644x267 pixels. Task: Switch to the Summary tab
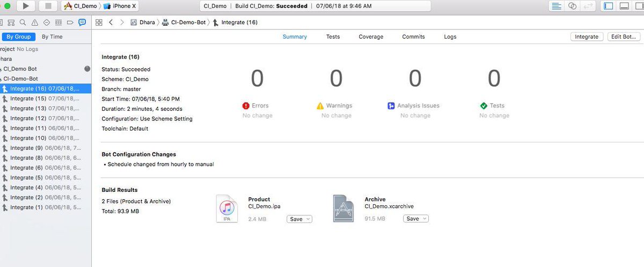tap(295, 37)
